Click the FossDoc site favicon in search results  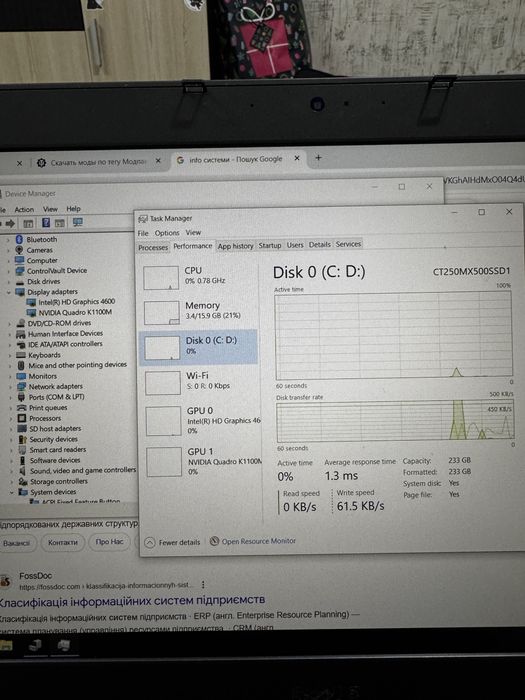pyautogui.click(x=5, y=581)
